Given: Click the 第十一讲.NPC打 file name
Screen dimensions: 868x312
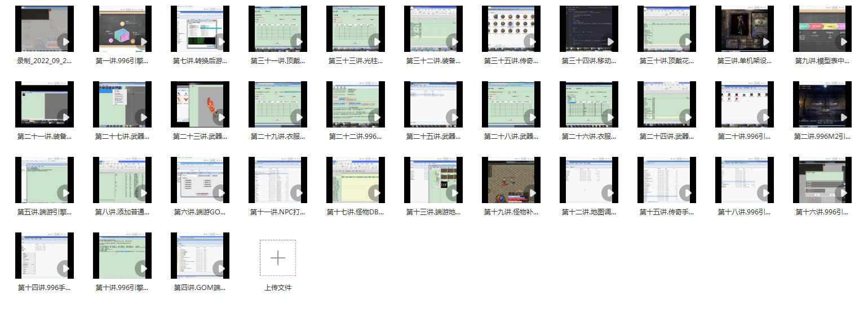Looking at the screenshot, I should pyautogui.click(x=278, y=212).
